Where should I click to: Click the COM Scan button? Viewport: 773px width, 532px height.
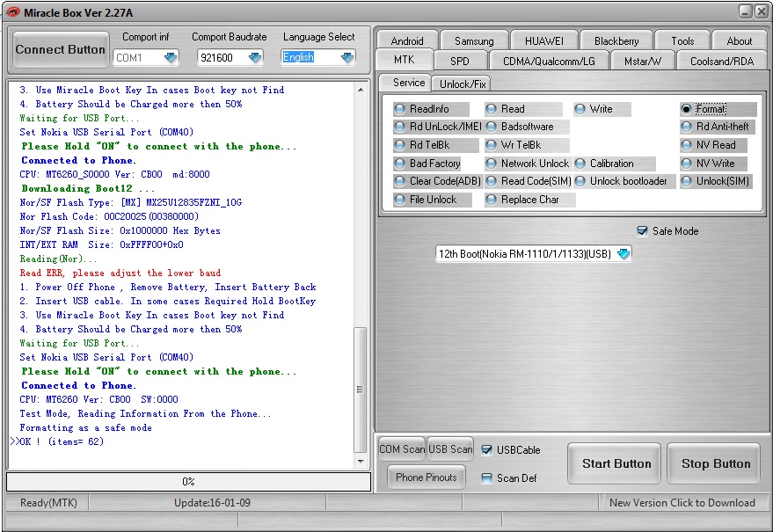(x=402, y=449)
